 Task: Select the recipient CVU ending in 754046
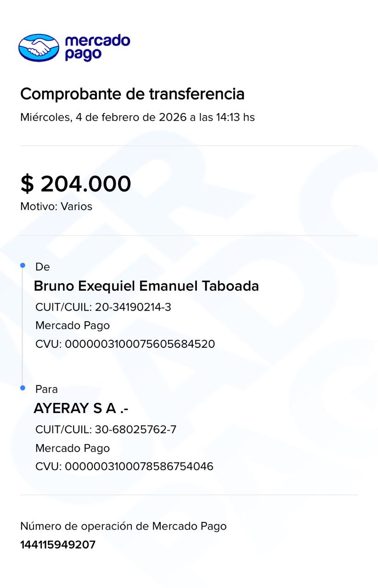click(x=124, y=466)
